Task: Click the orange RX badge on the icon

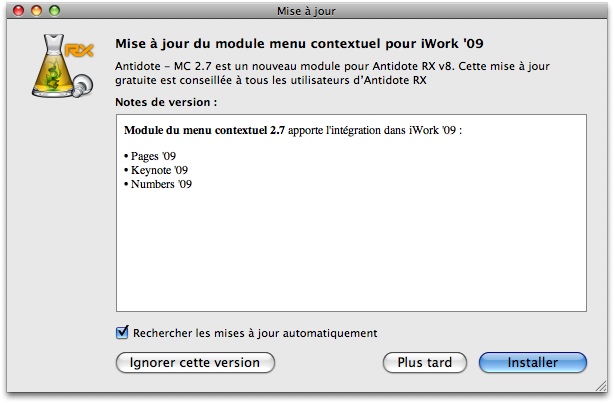Action: click(x=79, y=50)
